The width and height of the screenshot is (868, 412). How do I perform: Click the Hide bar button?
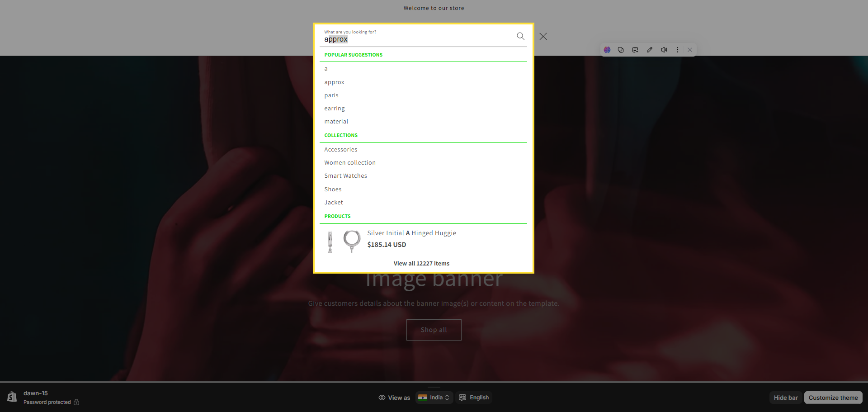[785, 398]
